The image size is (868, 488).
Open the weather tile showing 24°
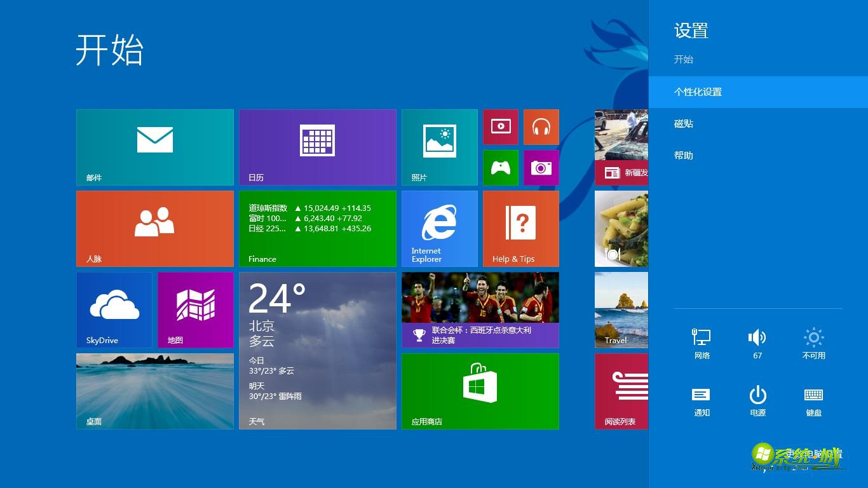[x=318, y=349]
